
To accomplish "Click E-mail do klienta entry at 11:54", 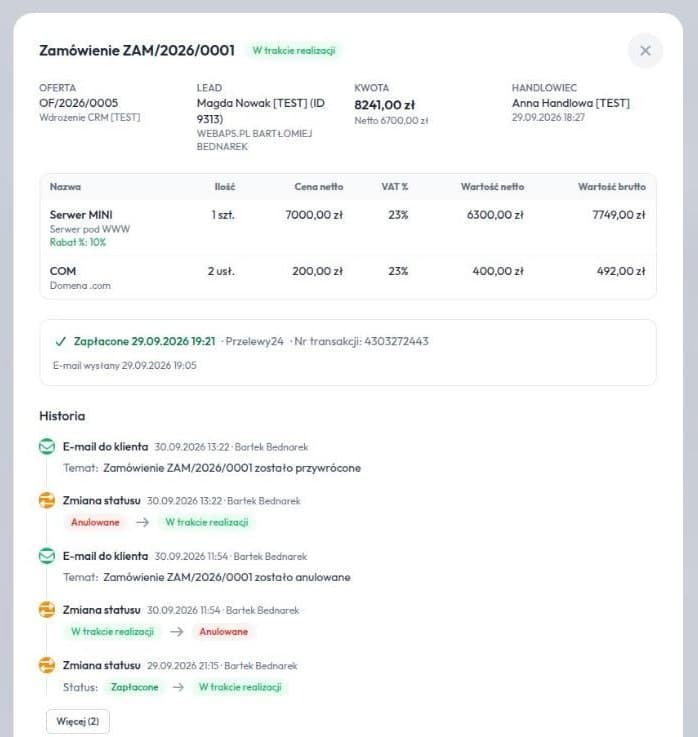I will 105,556.
